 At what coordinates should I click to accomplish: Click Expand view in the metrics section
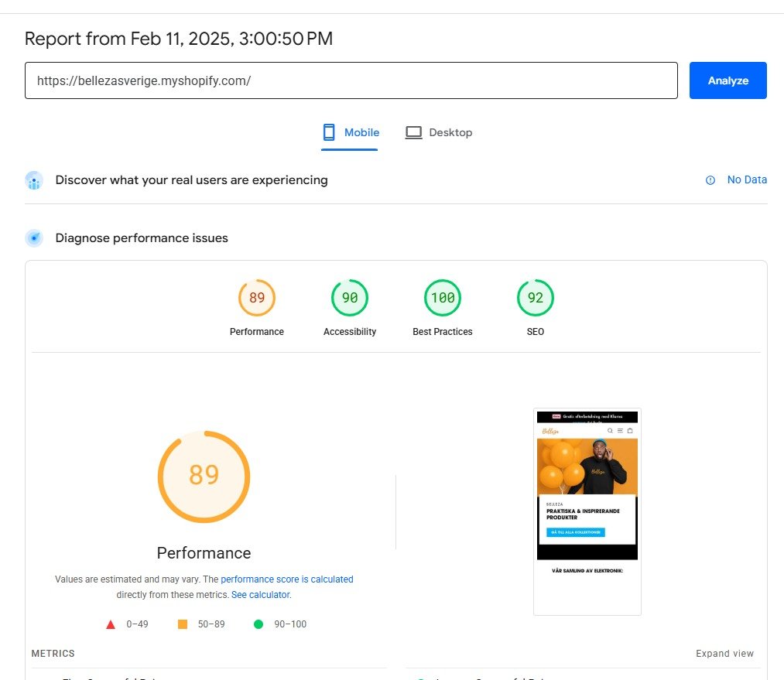pos(724,653)
